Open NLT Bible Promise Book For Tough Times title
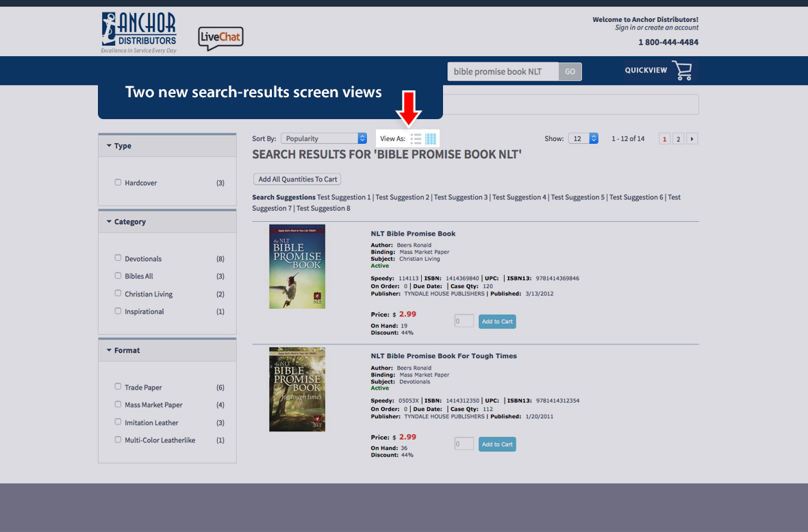Image resolution: width=808 pixels, height=532 pixels. pyautogui.click(x=444, y=356)
